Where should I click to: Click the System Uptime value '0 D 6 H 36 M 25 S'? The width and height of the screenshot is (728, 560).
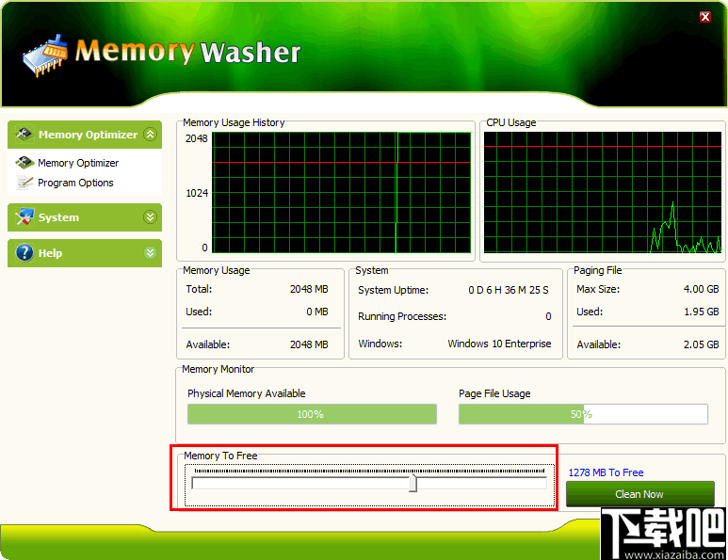(x=509, y=290)
